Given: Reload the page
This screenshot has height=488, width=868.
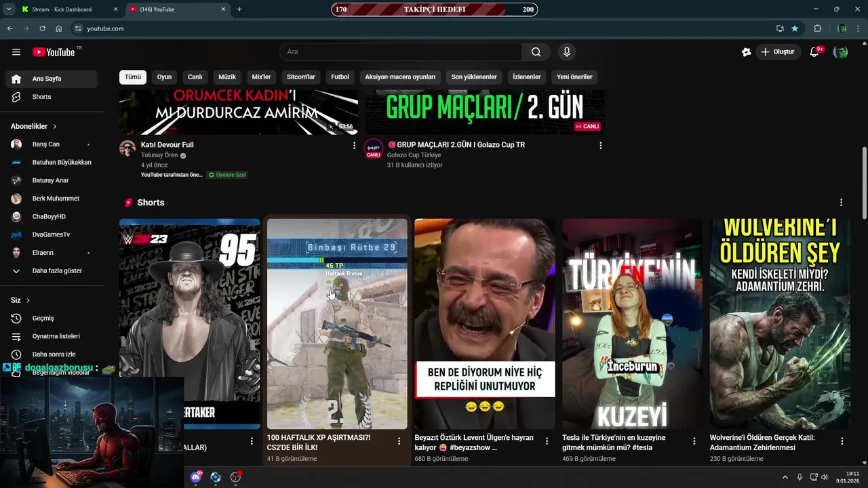Looking at the screenshot, I should coord(42,28).
